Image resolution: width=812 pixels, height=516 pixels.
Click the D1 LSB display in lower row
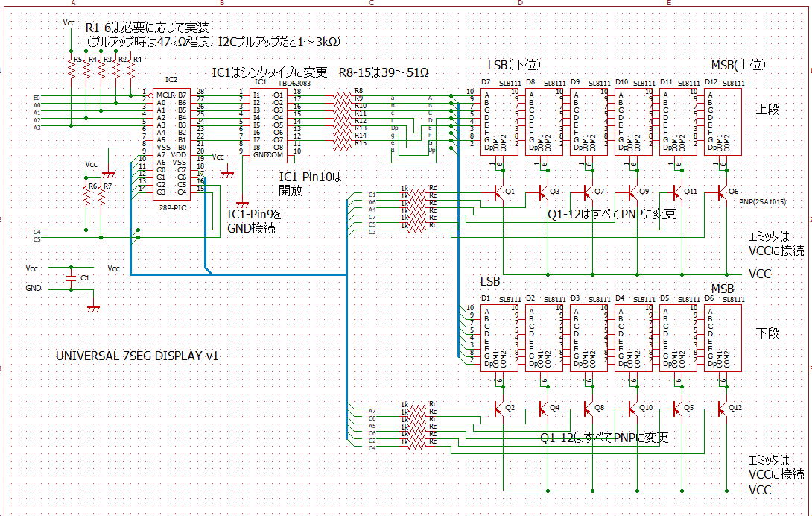[x=499, y=337]
